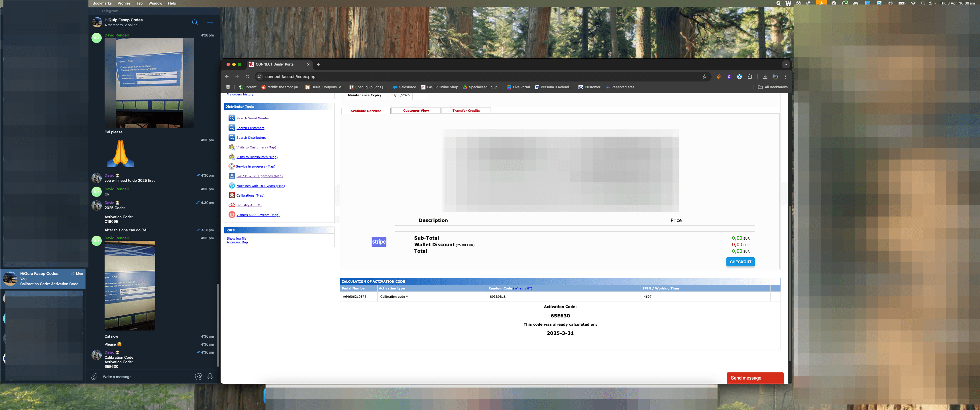Open Chrome downloads panel
This screenshot has height=410, width=980.
(765, 76)
